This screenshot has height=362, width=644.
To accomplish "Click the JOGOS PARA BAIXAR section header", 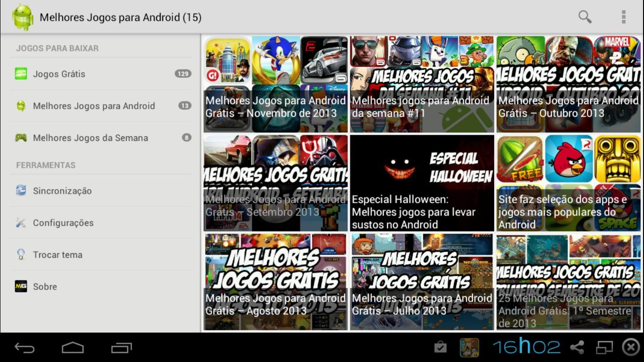I will tap(58, 48).
